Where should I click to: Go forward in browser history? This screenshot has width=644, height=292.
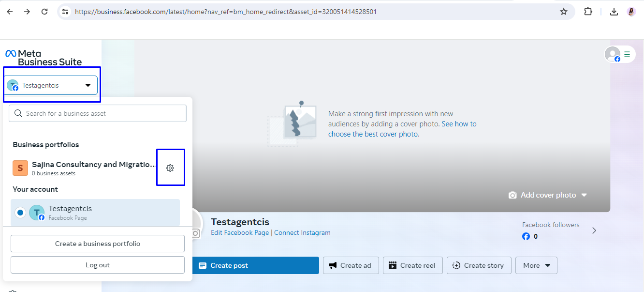27,12
